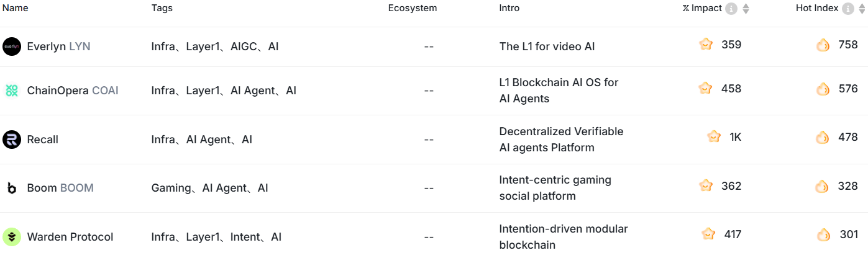The height and width of the screenshot is (258, 868).
Task: Click the Tags column header
Action: click(162, 8)
